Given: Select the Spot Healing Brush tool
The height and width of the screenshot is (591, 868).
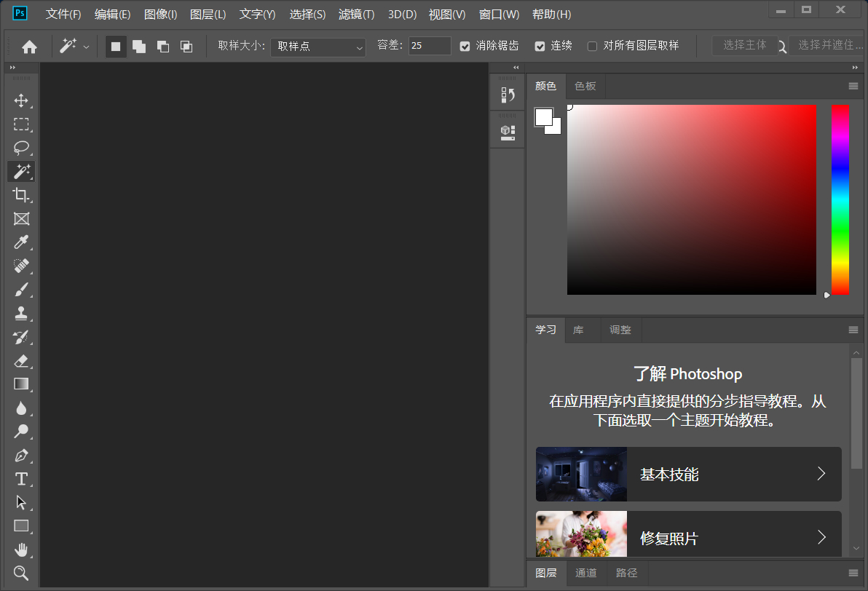Looking at the screenshot, I should [22, 266].
